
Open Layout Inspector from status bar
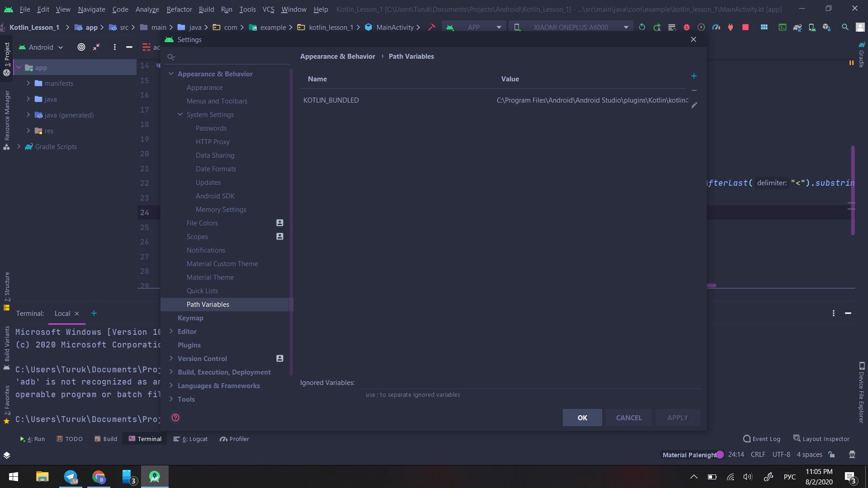click(x=821, y=439)
